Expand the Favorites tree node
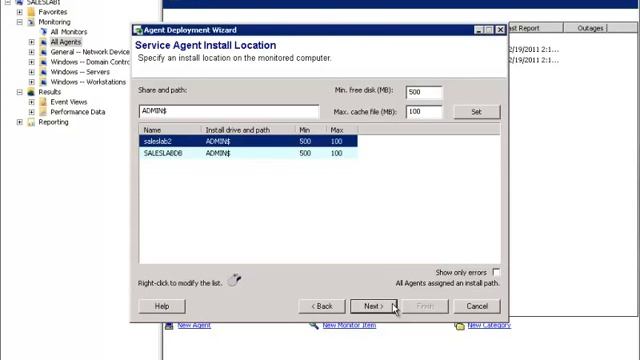This screenshot has height=360, width=640. (20, 12)
